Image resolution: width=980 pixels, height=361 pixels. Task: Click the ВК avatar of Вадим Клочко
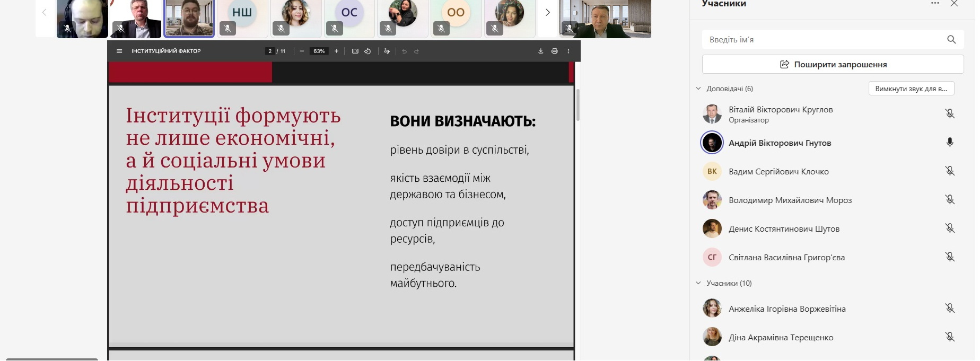click(712, 171)
